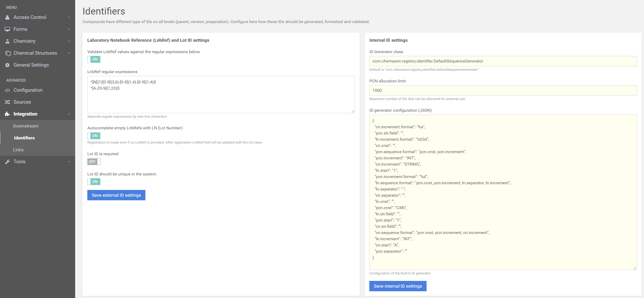
Task: Open the Downstream menu item
Action: click(26, 126)
